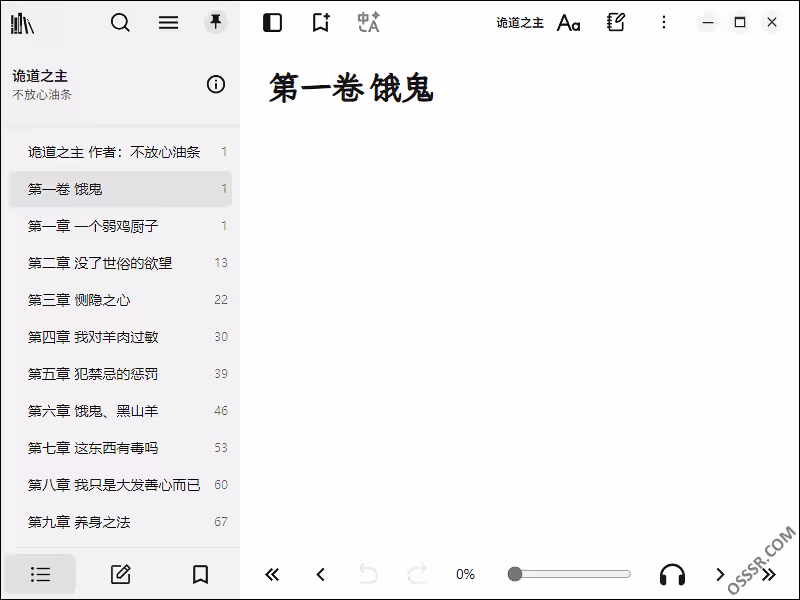Switch to annotations tab with pencil icon
800x600 pixels.
[121, 574]
